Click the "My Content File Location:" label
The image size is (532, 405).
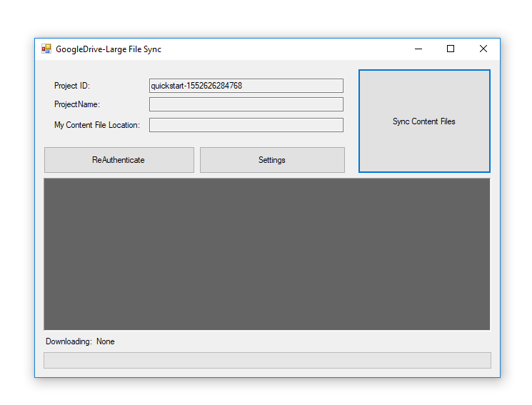point(97,125)
